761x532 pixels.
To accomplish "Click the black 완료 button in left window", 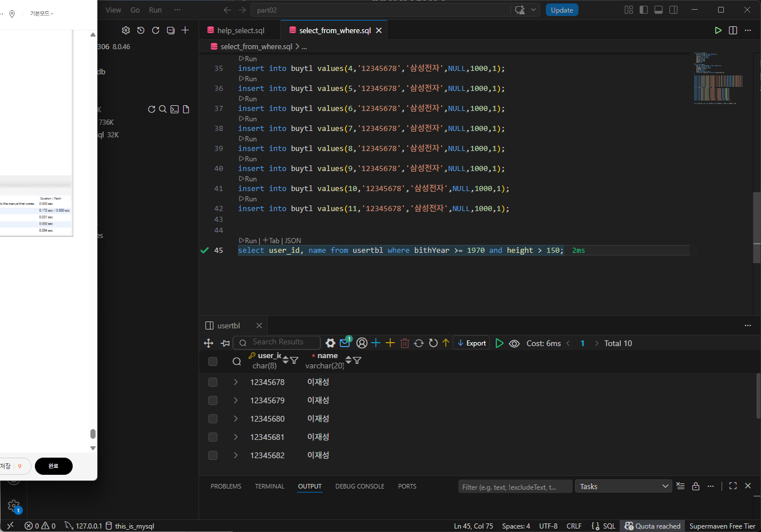I will pyautogui.click(x=54, y=466).
